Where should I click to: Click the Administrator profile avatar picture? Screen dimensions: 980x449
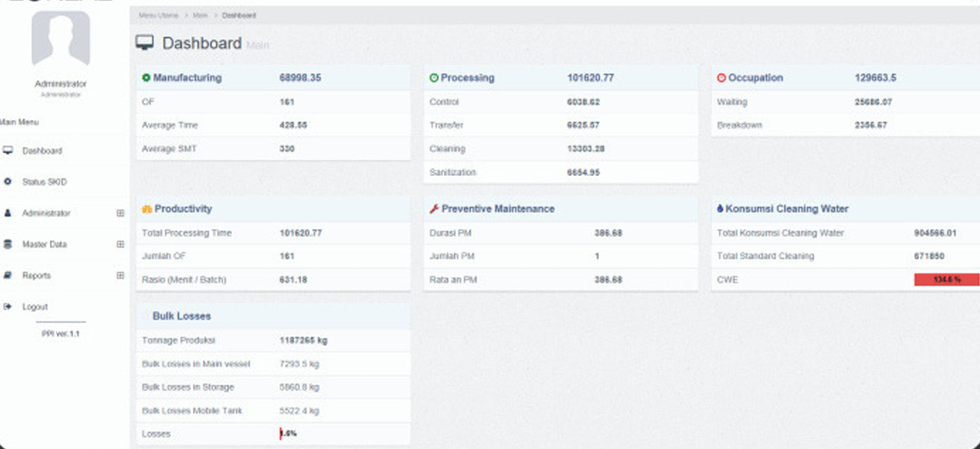tap(60, 39)
